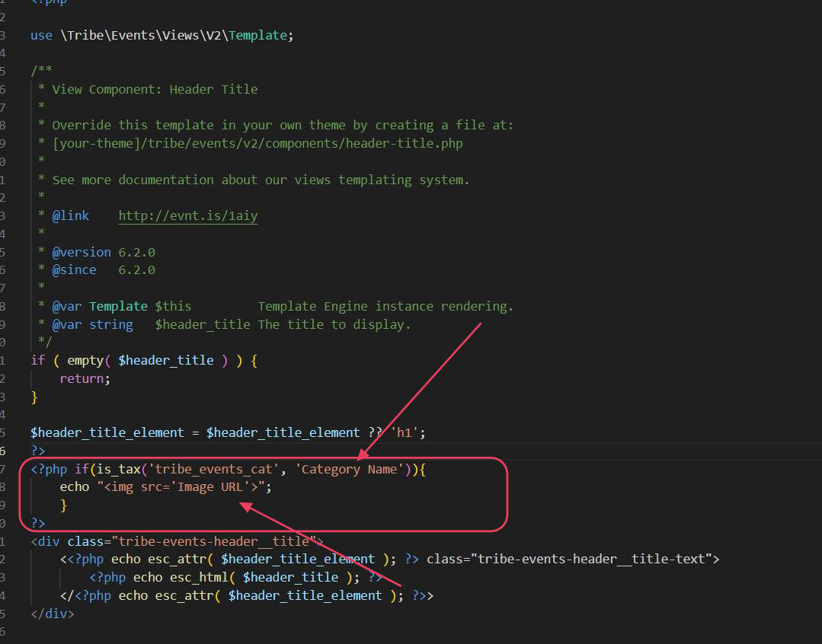The height and width of the screenshot is (644, 822).
Task: Click the closing ?> tag after the highlighted block
Action: (x=37, y=522)
